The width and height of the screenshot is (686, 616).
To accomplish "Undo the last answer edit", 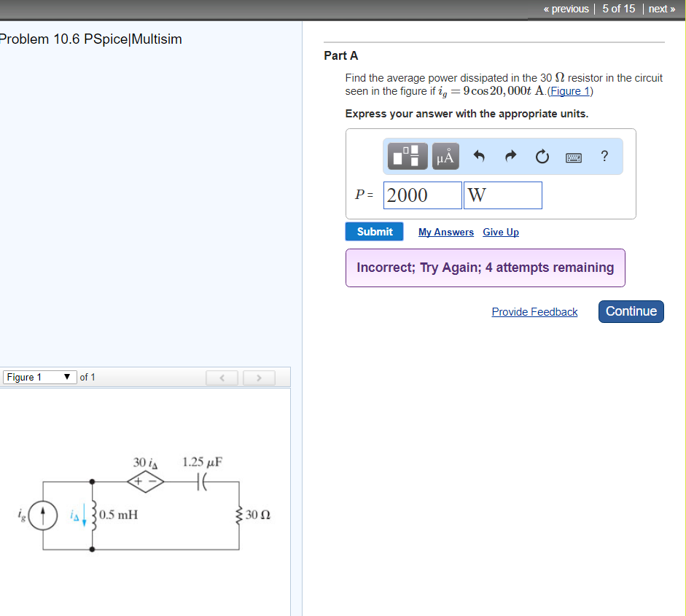I will click(479, 155).
